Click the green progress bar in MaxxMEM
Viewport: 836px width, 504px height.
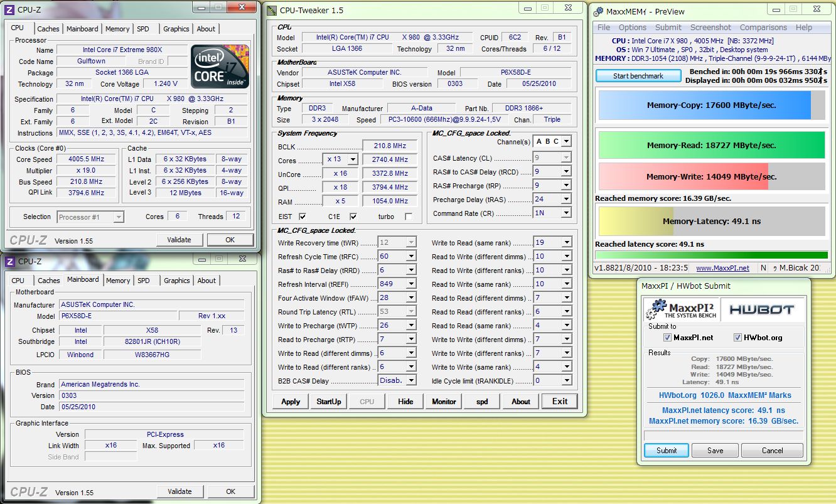[711, 255]
